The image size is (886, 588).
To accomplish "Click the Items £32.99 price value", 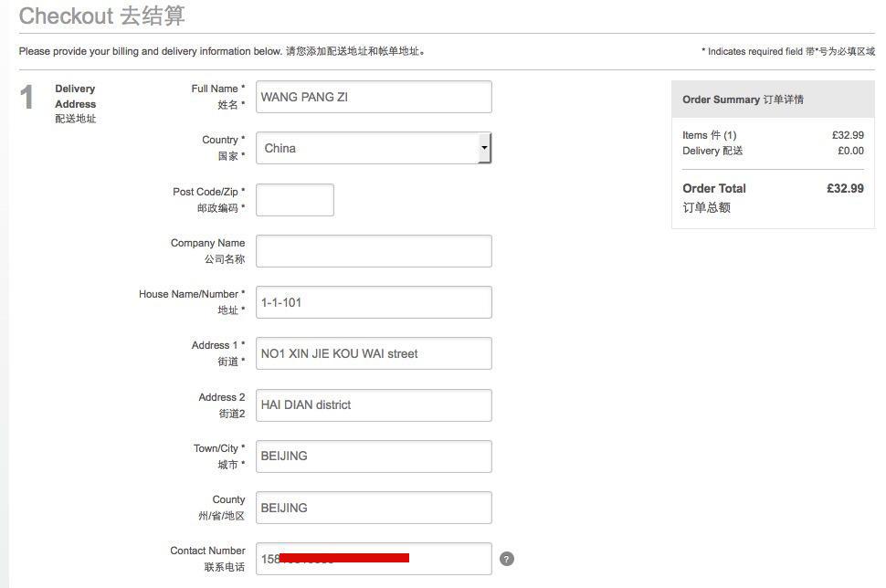I will tap(848, 135).
